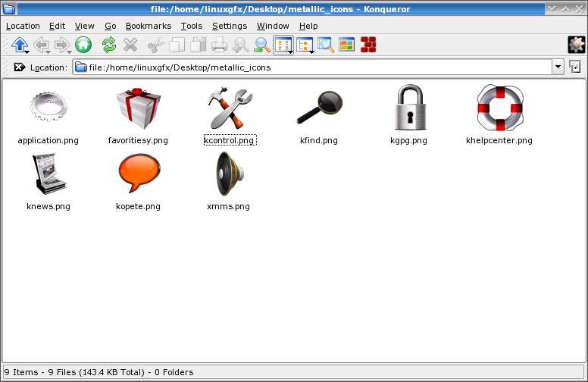Switch to Tree View mode
Screen dimensions: 588x382
coord(305,45)
